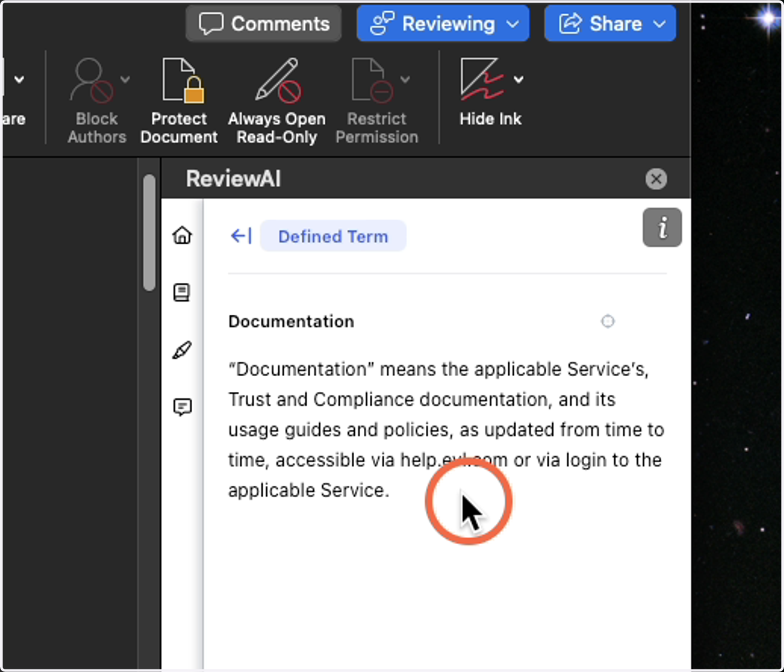The width and height of the screenshot is (784, 672).
Task: Go back with the left arrow icon
Action: (241, 236)
